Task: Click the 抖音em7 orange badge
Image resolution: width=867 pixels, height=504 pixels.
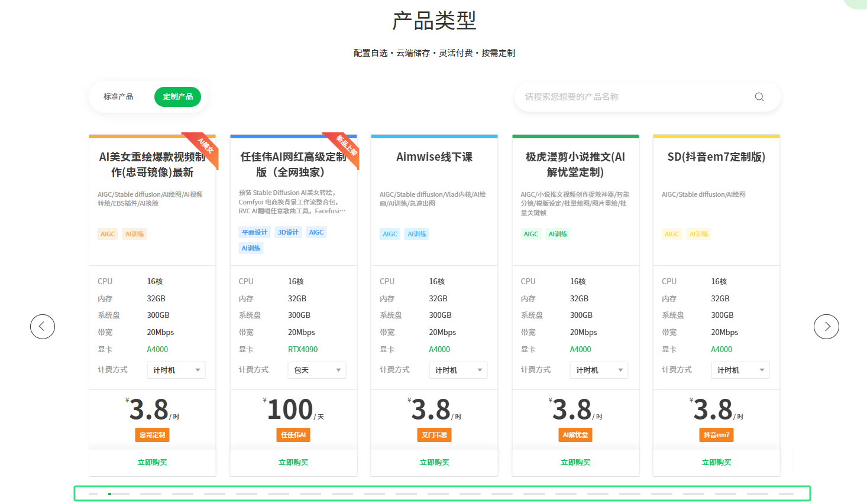Action: [717, 435]
